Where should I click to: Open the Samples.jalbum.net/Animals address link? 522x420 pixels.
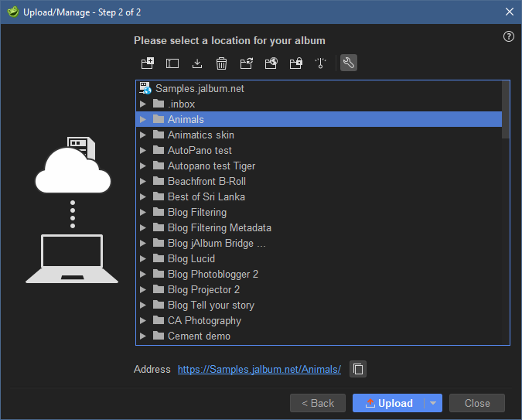259,369
